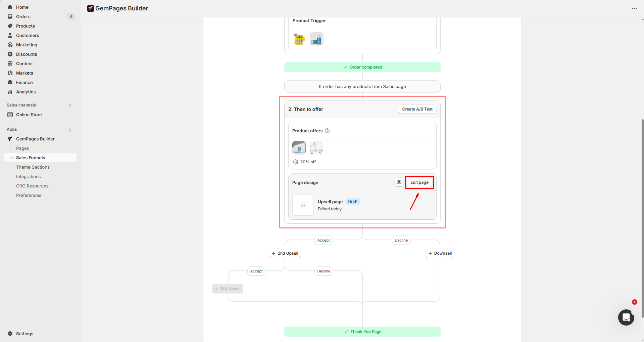
Task: Click the Online Store storefront icon
Action: pos(10,115)
